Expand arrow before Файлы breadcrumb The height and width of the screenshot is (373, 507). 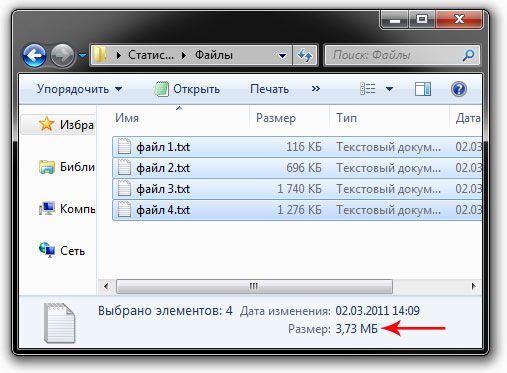(184, 55)
